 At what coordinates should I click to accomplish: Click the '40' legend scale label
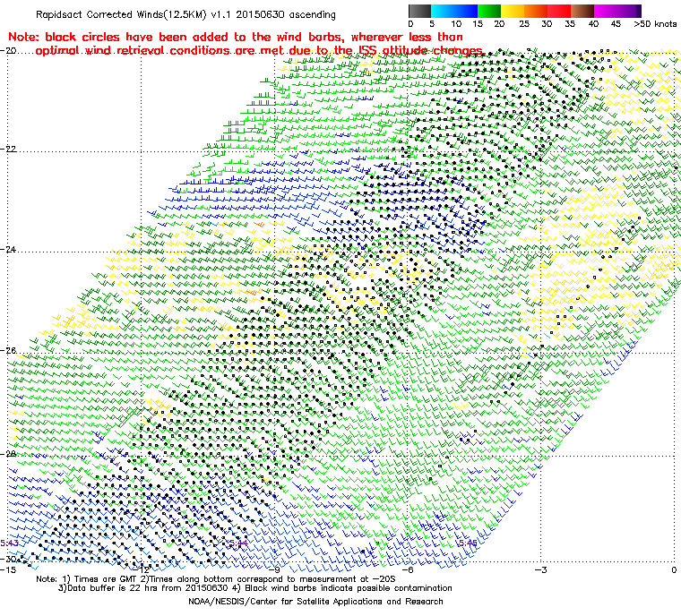593,24
